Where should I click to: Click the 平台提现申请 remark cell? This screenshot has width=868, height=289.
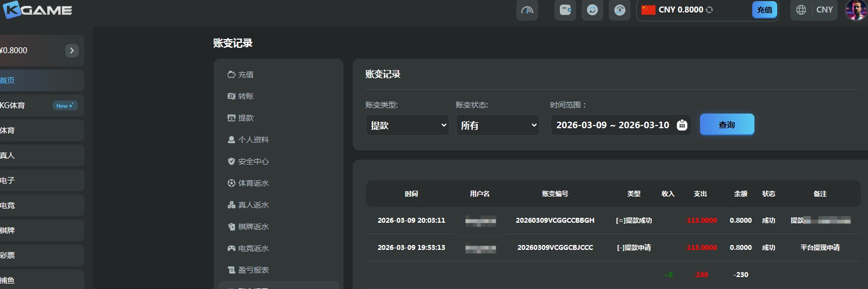coord(820,248)
